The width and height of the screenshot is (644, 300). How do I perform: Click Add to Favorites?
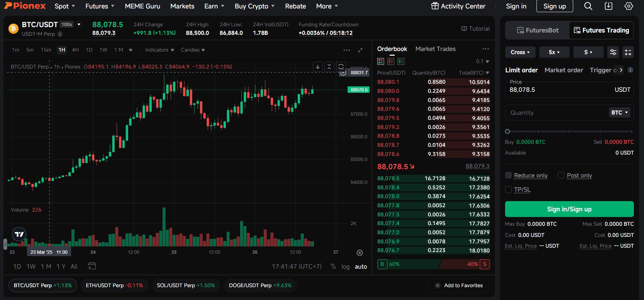tap(459, 285)
